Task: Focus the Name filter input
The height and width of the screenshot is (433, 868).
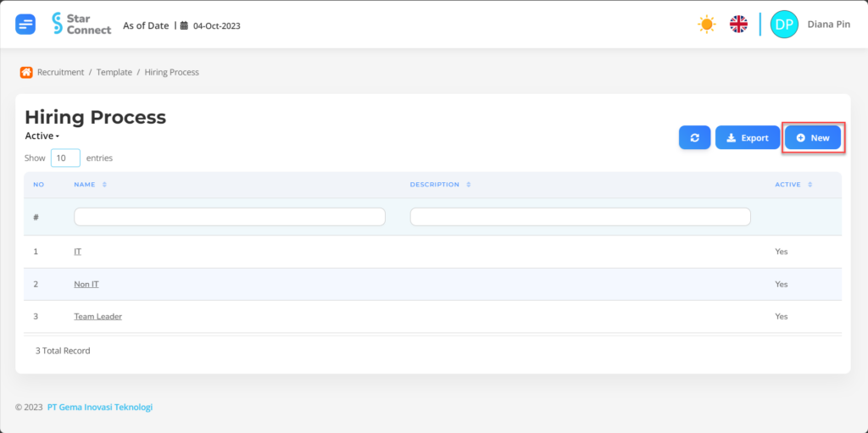Action: (x=230, y=217)
